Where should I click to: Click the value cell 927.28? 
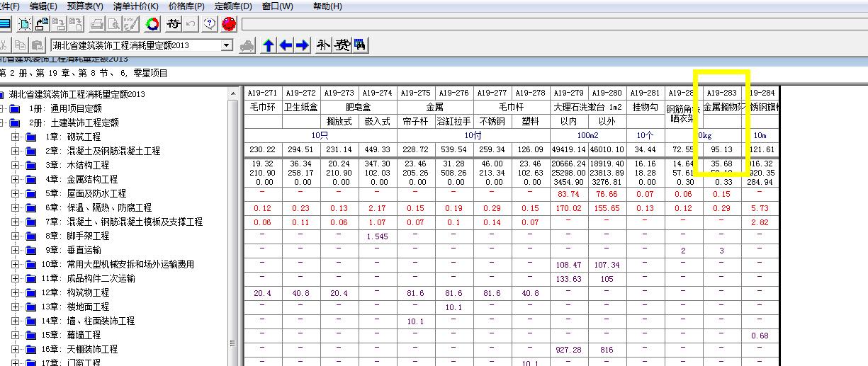568,350
